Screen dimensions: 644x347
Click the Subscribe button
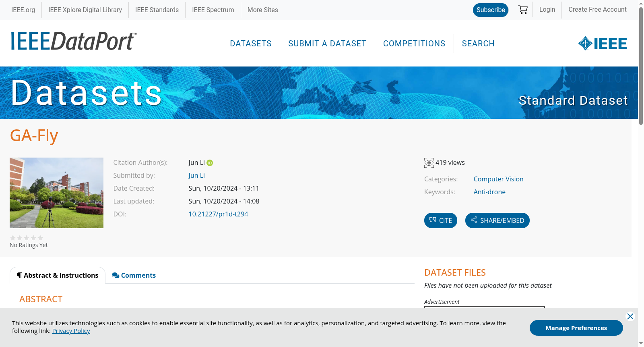point(491,10)
